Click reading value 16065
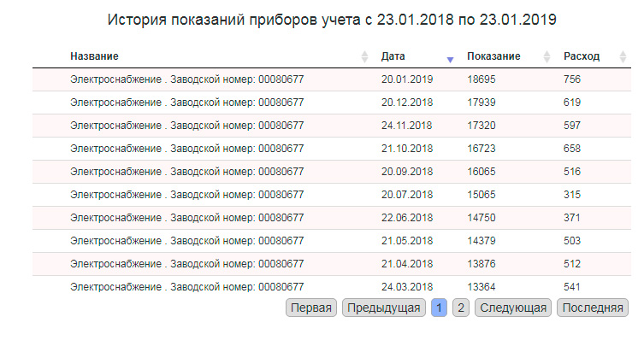Image resolution: width=644 pixels, height=346 pixels. [x=482, y=172]
